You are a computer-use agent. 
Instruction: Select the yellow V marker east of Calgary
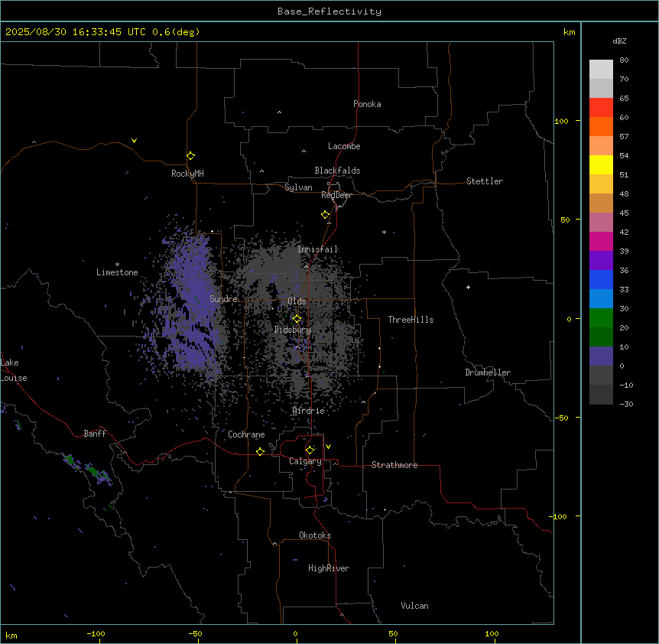(x=328, y=447)
